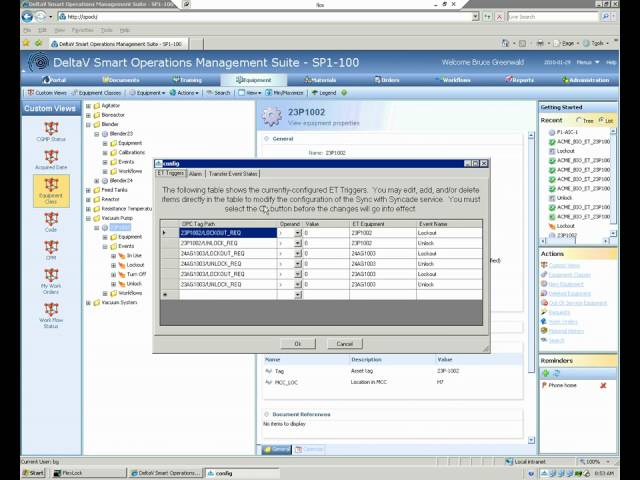This screenshot has height=480, width=640.
Task: Open the Work Flow Status custom view
Action: [x=51, y=315]
